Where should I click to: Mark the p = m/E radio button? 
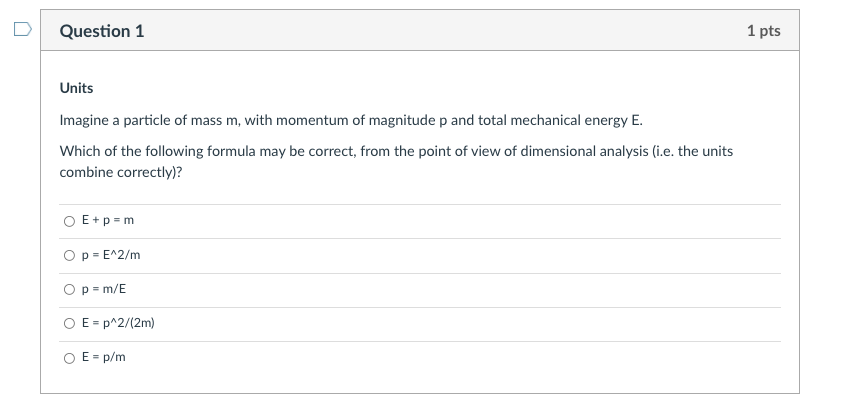(69, 290)
